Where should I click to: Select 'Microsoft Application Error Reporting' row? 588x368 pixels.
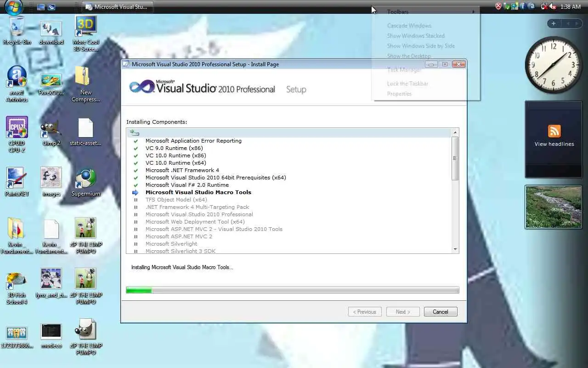(x=193, y=141)
